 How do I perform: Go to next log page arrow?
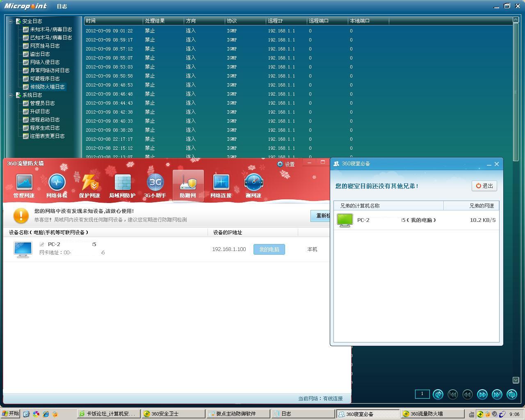click(482, 395)
